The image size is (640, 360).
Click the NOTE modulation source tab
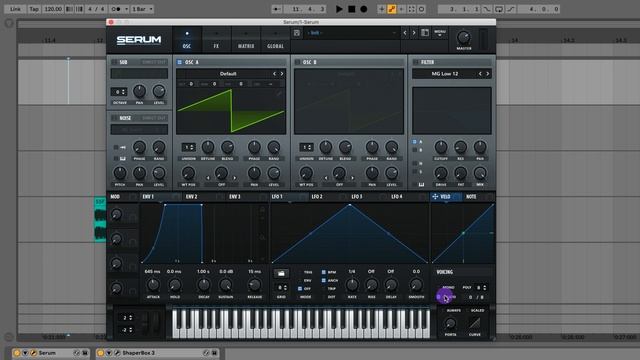(471, 197)
